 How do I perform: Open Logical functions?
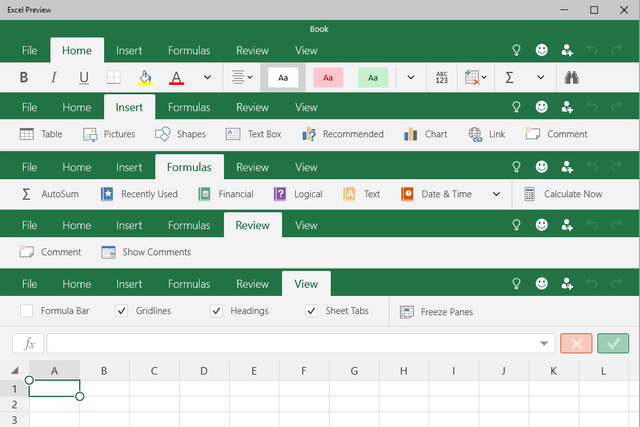click(x=298, y=194)
